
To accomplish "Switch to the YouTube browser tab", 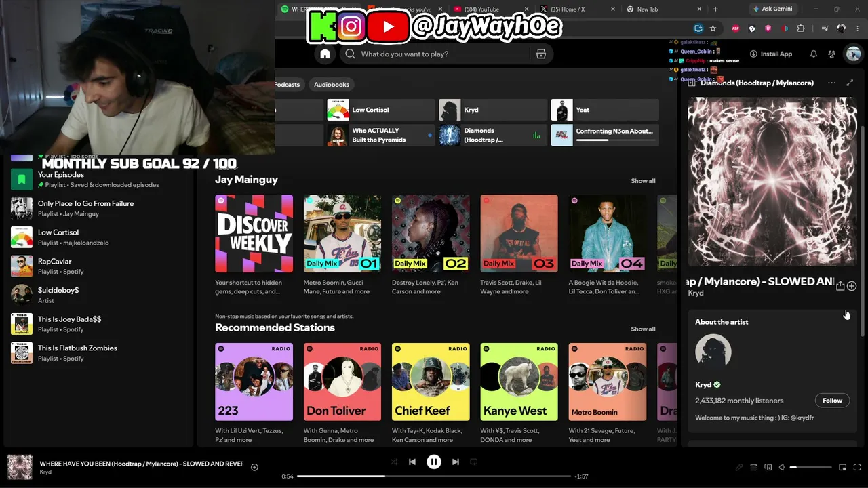I will click(x=490, y=9).
